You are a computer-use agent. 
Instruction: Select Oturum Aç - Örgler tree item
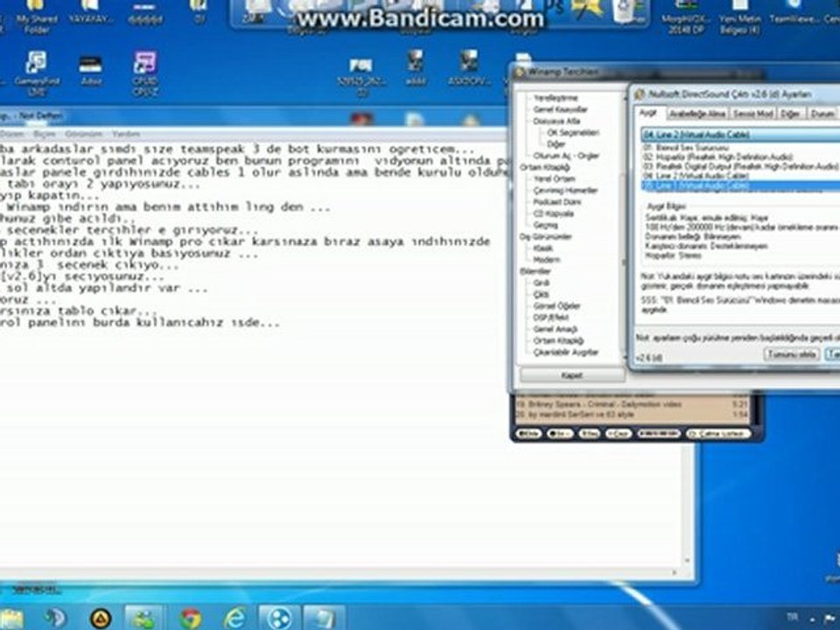click(x=566, y=156)
